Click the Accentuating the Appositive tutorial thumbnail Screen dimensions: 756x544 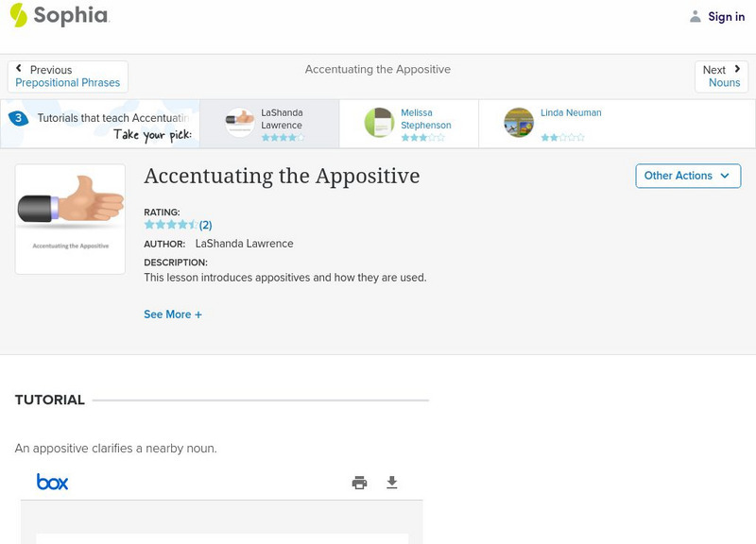pos(70,218)
